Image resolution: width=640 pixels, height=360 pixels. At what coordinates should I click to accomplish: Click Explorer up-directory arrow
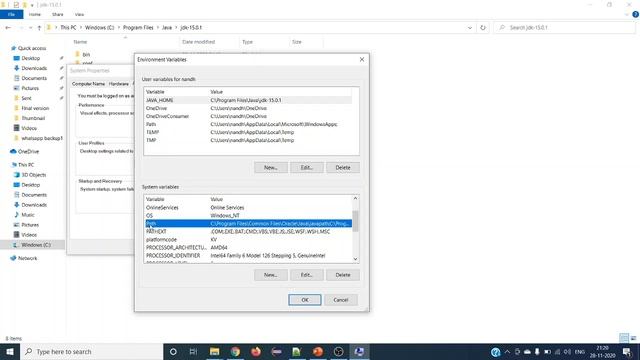pos(39,28)
